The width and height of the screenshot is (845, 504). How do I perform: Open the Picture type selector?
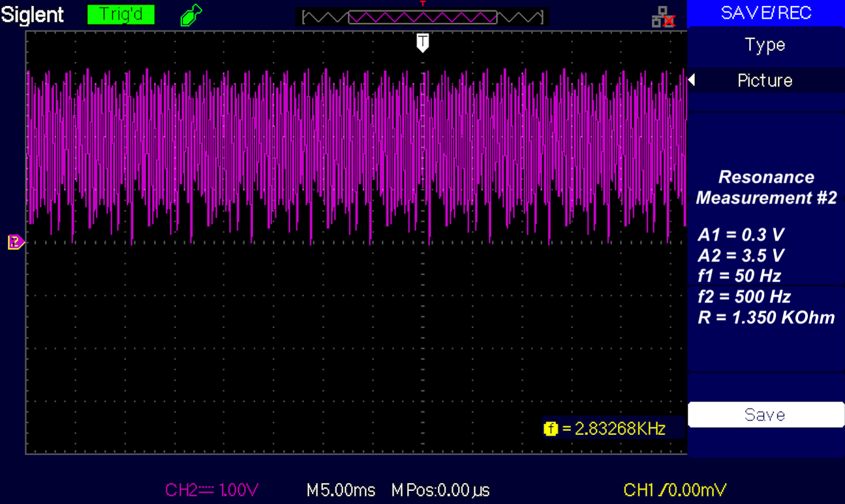(765, 81)
